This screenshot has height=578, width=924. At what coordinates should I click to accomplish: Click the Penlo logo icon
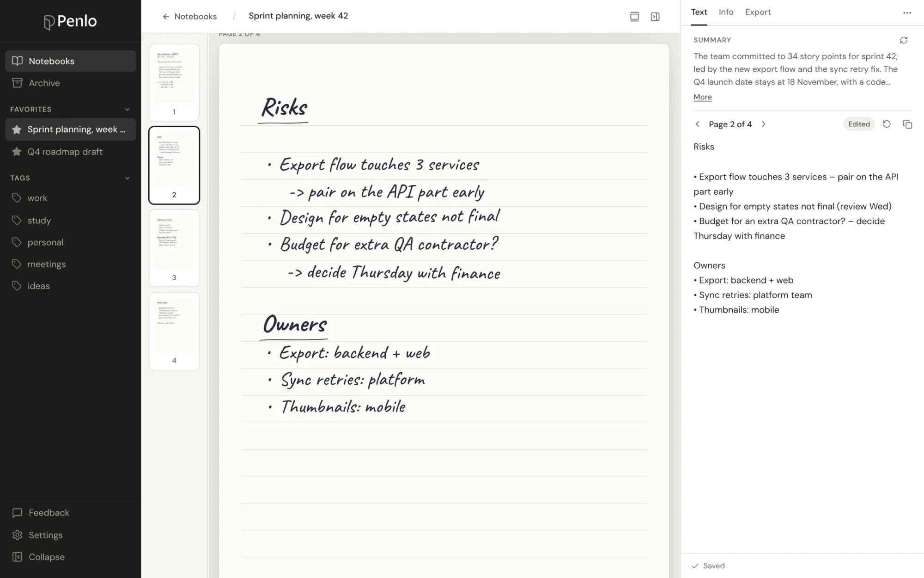click(x=49, y=22)
